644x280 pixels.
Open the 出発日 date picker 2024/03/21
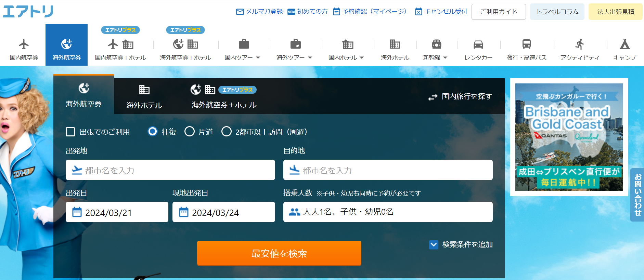(117, 212)
